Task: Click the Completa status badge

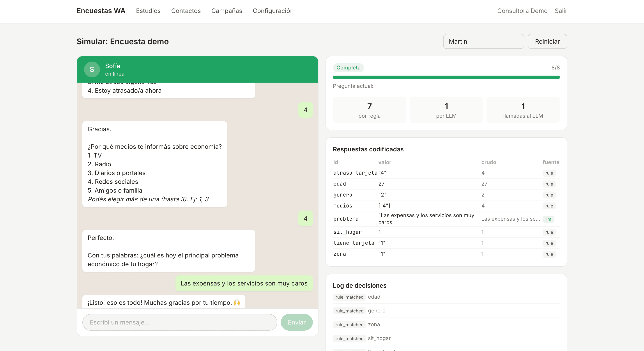Action: pyautogui.click(x=348, y=67)
